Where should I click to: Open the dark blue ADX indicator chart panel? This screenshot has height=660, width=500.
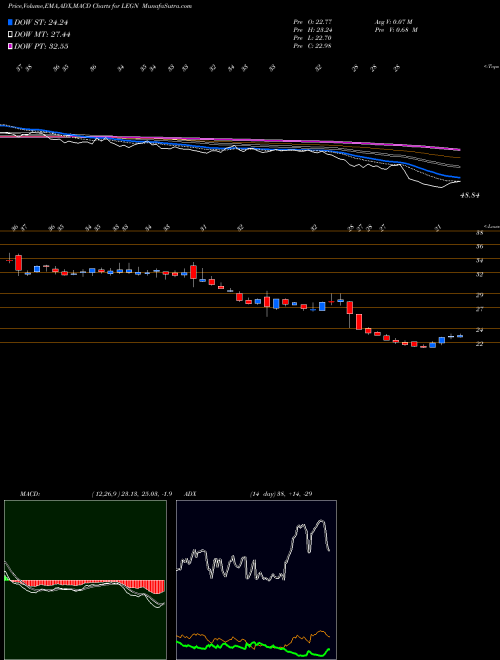click(x=256, y=580)
